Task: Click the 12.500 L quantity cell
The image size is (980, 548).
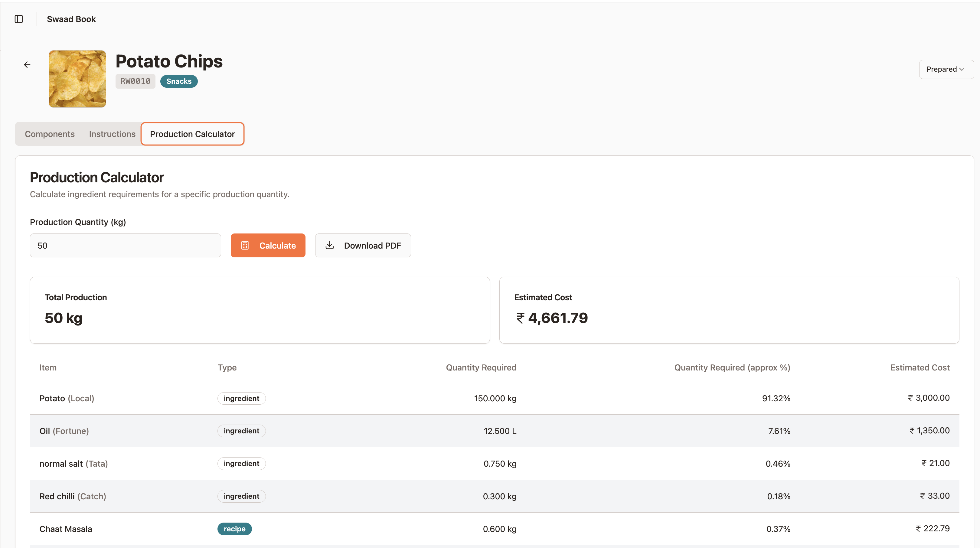Action: coord(500,431)
